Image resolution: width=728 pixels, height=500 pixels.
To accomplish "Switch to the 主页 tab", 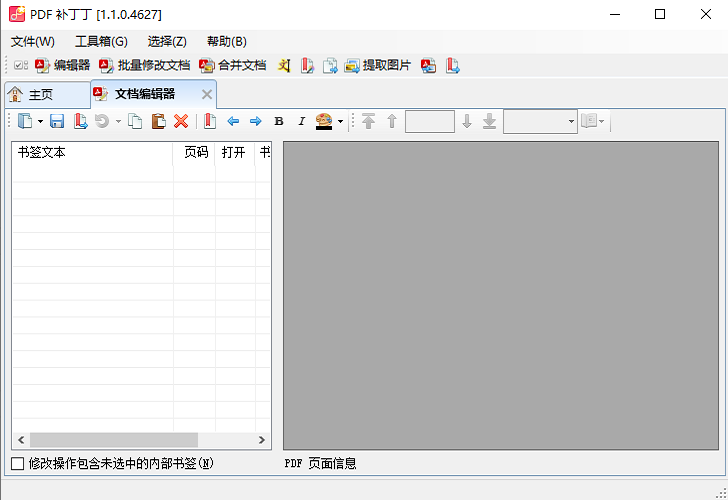I will pyautogui.click(x=31, y=95).
